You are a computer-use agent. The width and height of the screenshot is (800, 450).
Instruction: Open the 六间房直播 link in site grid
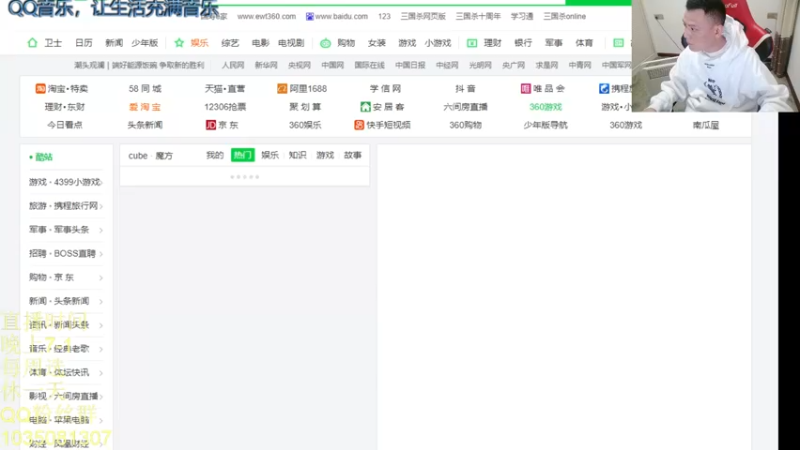pos(465,107)
